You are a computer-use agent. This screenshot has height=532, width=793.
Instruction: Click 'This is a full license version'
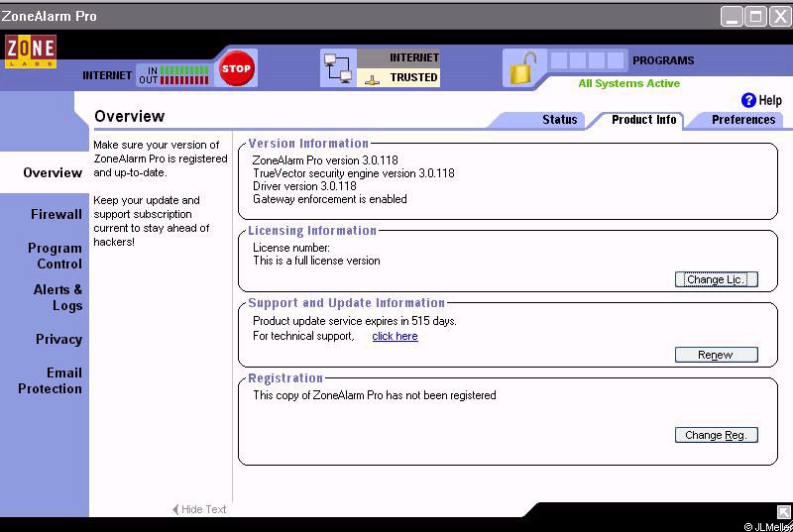tap(316, 261)
